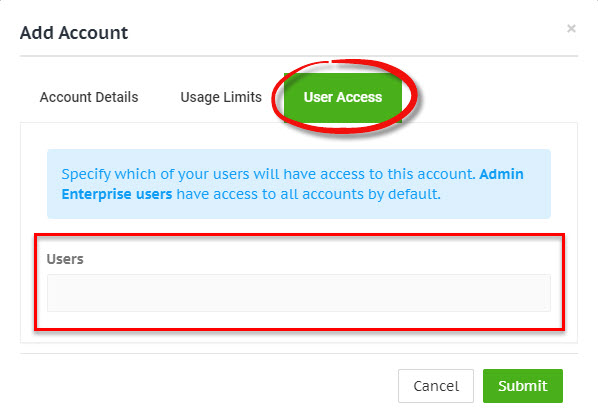598x417 pixels.
Task: Cancel adding the account
Action: [436, 386]
